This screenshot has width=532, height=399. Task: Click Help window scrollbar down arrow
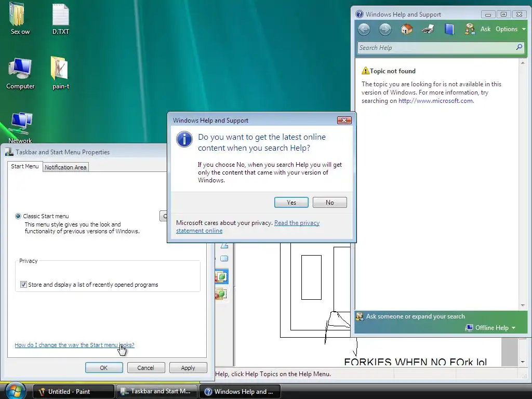tap(523, 305)
